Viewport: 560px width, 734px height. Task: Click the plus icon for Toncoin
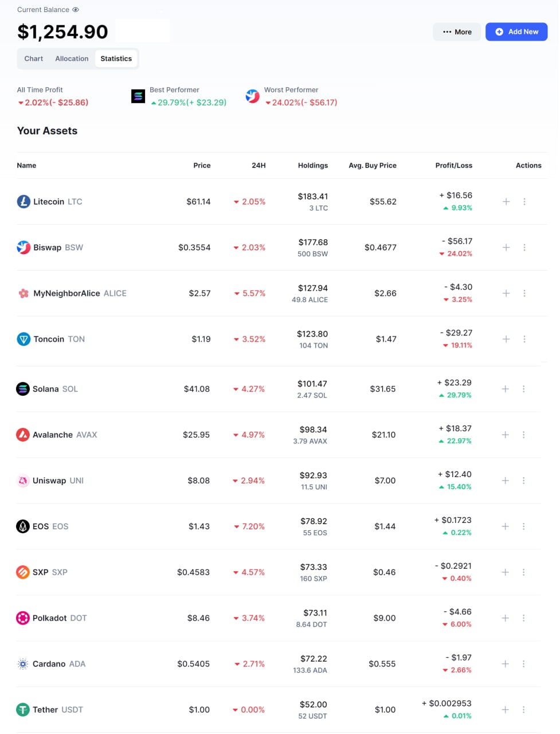click(x=506, y=339)
